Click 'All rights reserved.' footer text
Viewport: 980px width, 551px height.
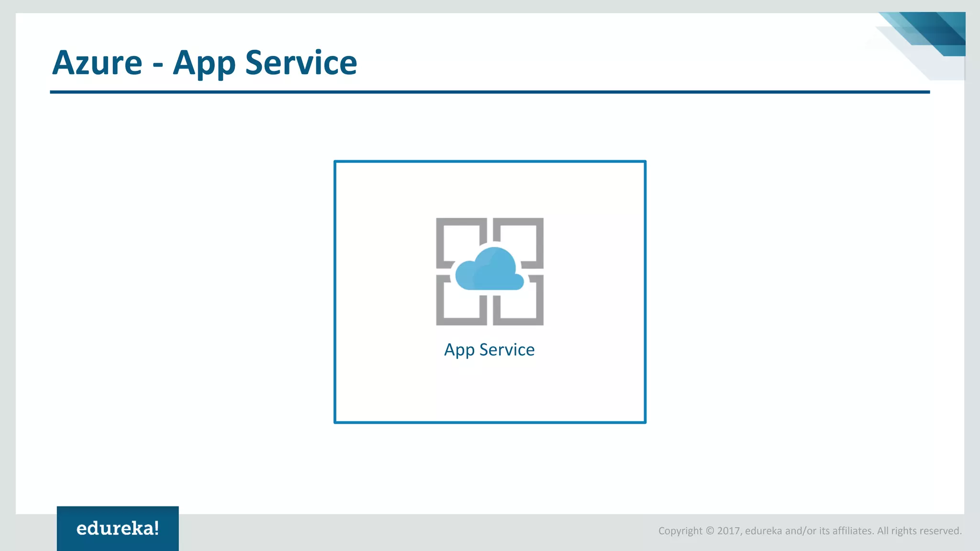tap(919, 531)
